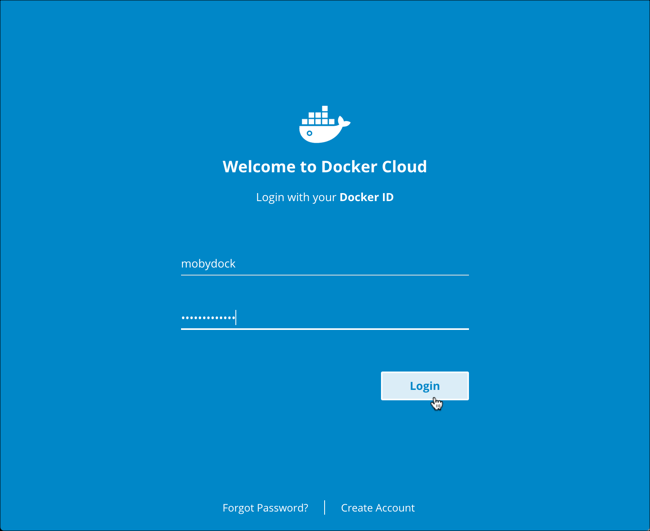Click on the masked password dots
650x531 pixels.
point(207,318)
